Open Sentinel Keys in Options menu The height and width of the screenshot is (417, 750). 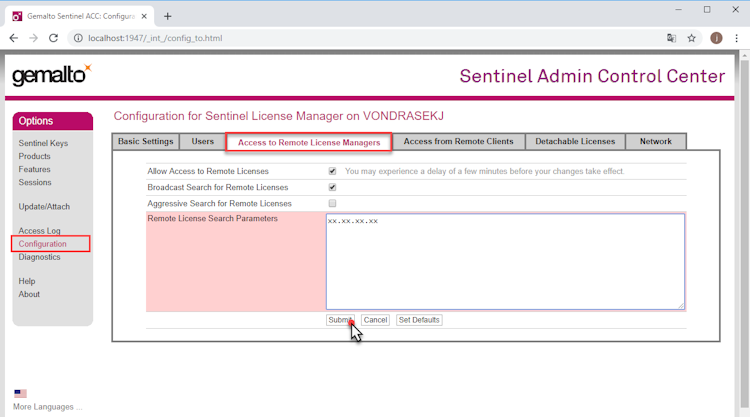(43, 143)
